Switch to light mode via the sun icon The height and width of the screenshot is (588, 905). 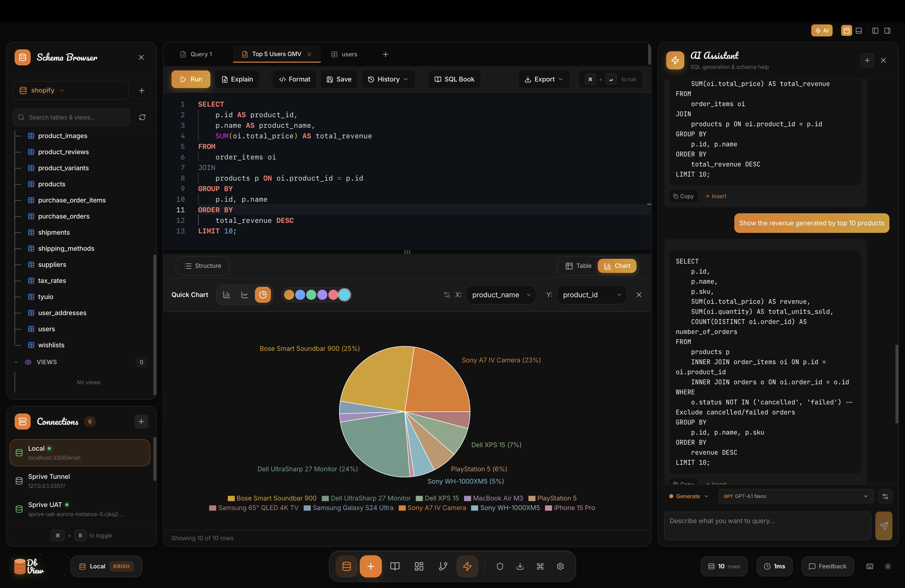888,566
